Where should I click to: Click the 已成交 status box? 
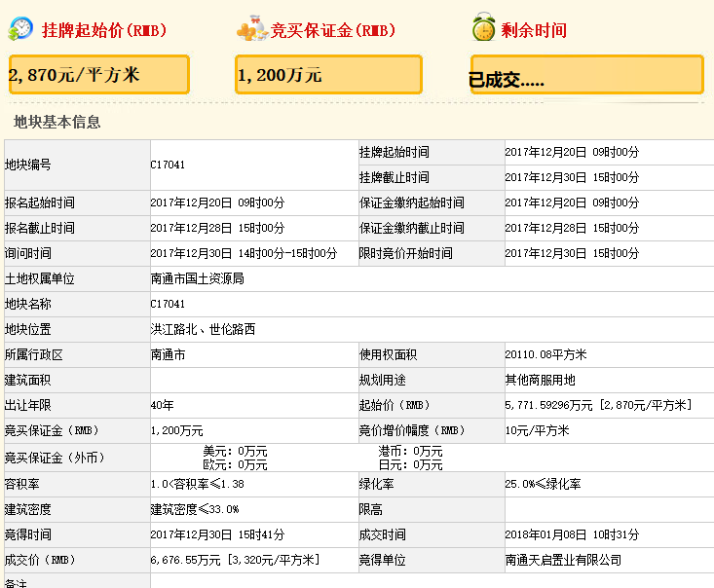[587, 75]
